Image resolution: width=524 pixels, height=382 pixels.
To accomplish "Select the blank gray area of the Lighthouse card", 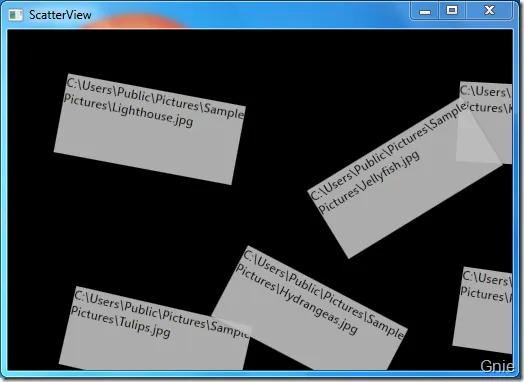I will pos(147,149).
